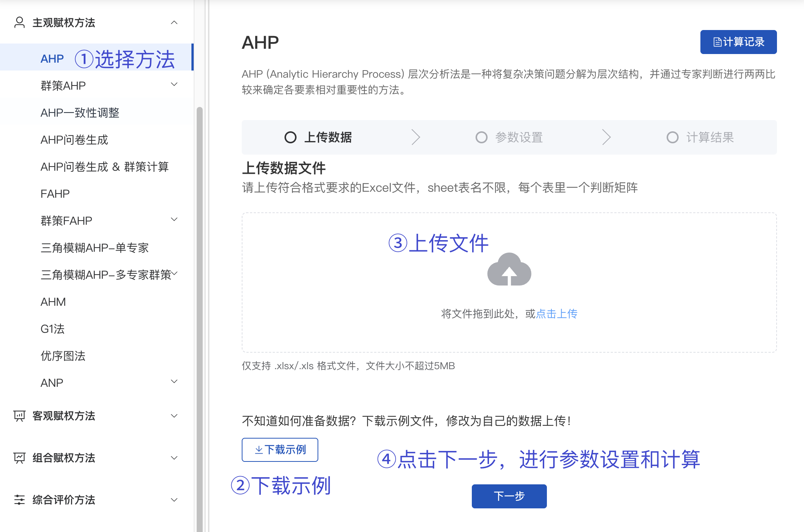Select the 计算结果 step radio circle
Image resolution: width=804 pixels, height=532 pixels.
click(x=672, y=137)
